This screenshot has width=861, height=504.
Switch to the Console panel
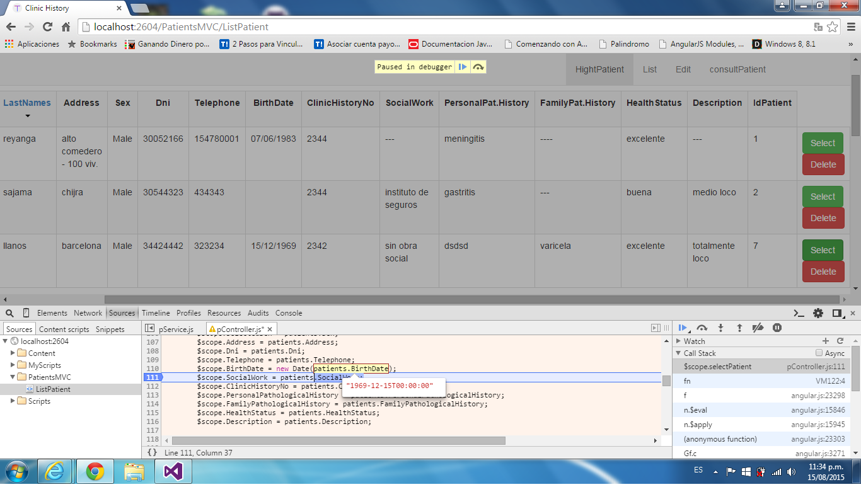point(289,313)
